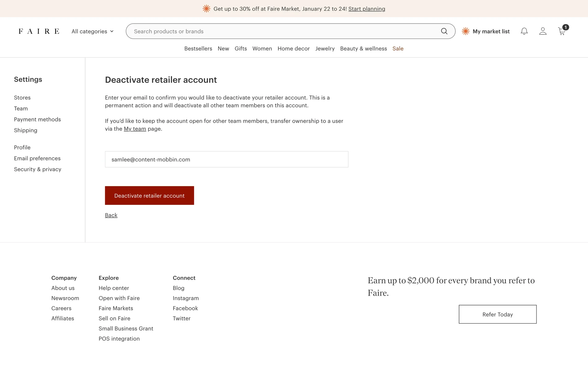Click the My market list starburst icon

tap(466, 31)
